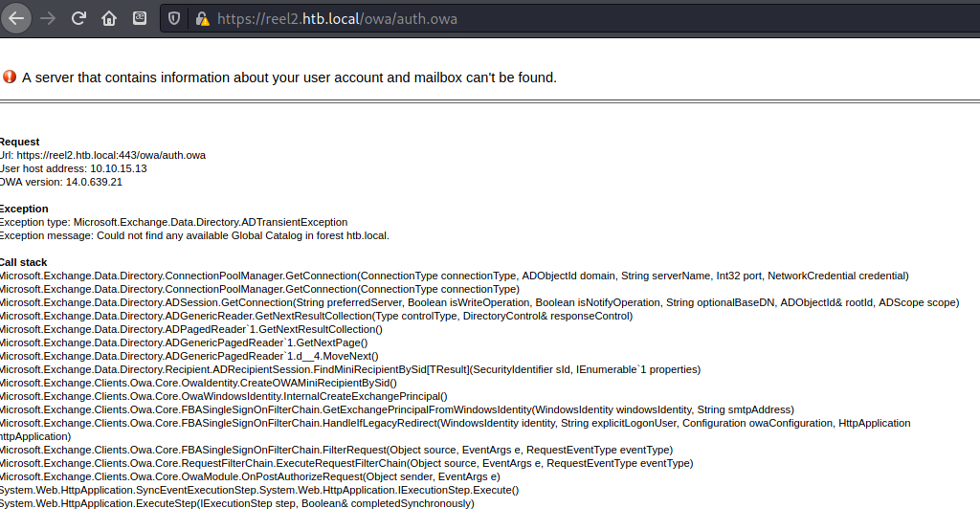
Task: Reload the current OWA page
Action: (x=78, y=18)
